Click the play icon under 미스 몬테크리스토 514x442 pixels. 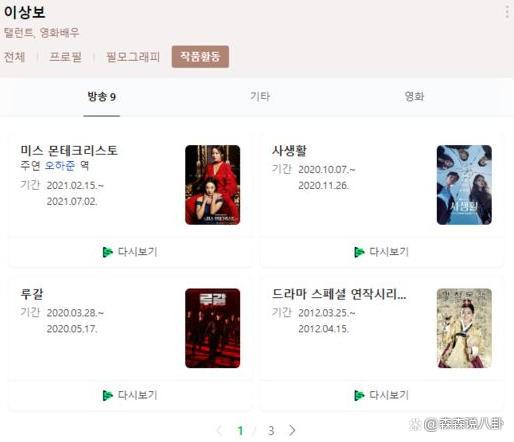click(x=108, y=252)
